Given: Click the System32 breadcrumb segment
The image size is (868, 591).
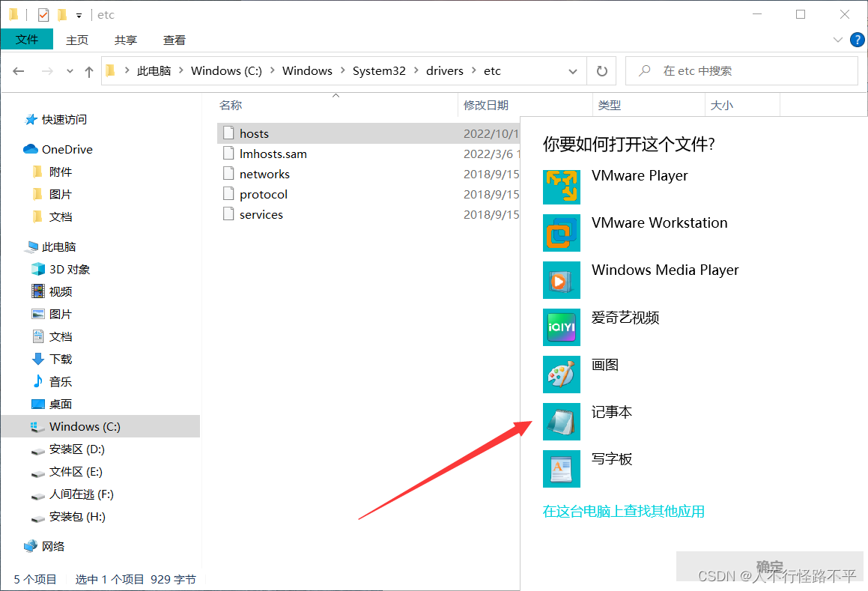Looking at the screenshot, I should pyautogui.click(x=379, y=71).
